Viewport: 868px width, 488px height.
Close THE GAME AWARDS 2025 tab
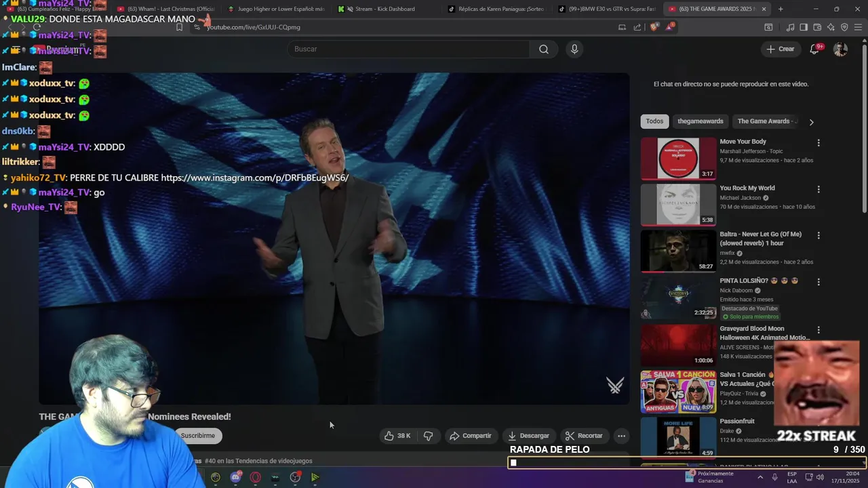tap(764, 9)
